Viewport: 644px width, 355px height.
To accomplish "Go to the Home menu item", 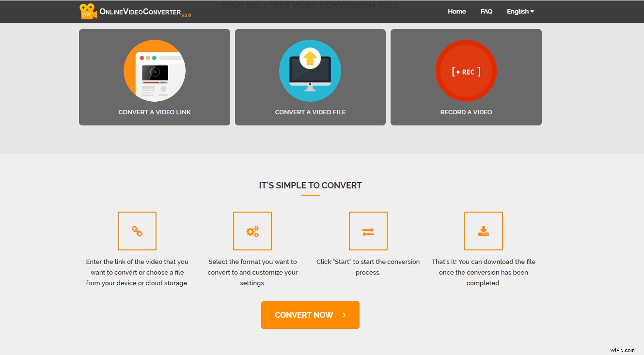I will [456, 11].
